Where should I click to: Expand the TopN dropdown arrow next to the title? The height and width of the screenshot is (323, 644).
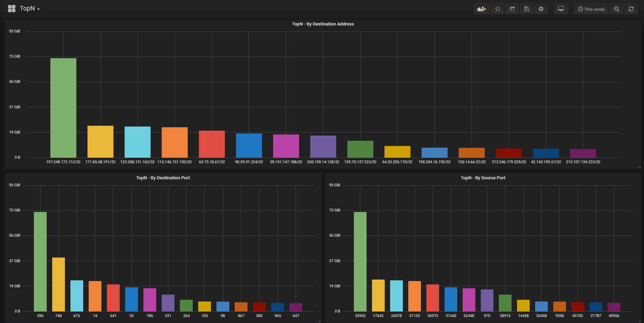(39, 9)
